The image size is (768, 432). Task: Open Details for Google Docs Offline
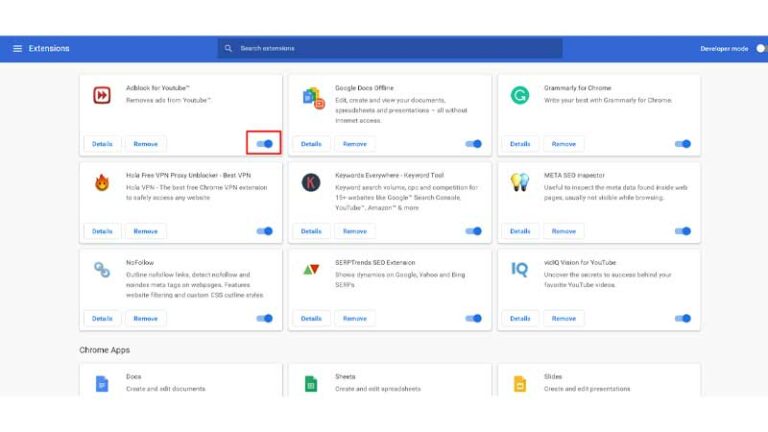coord(311,144)
